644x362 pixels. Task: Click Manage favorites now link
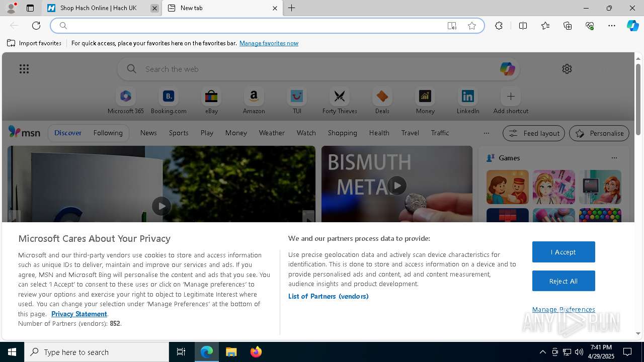[269, 43]
